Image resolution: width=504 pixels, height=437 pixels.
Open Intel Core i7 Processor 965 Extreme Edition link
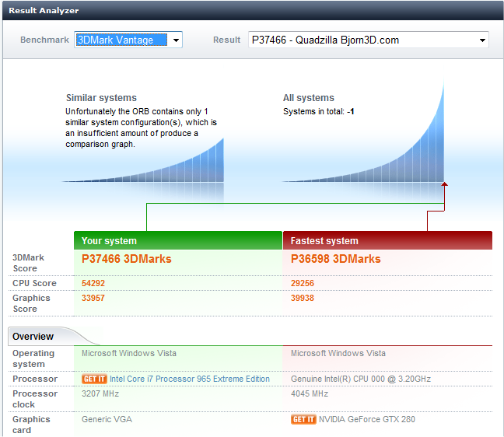[190, 379]
